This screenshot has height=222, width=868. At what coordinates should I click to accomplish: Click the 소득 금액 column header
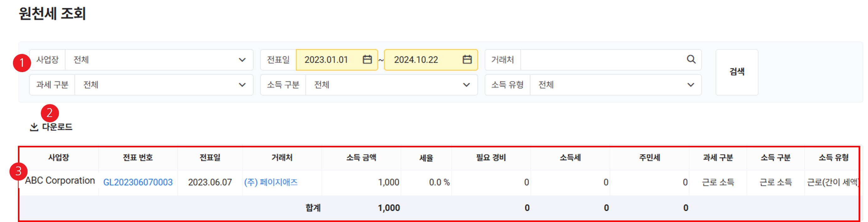point(361,158)
